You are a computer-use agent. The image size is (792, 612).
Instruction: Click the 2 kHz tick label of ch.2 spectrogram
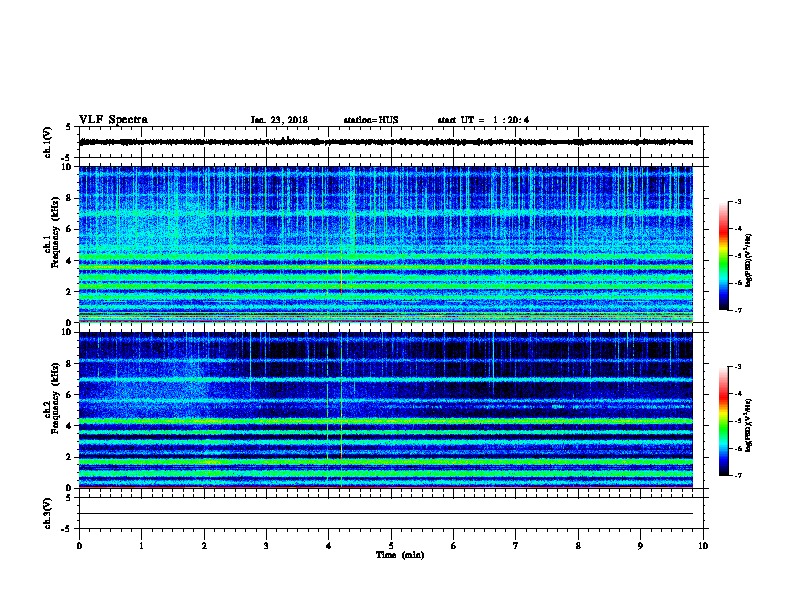(69, 457)
